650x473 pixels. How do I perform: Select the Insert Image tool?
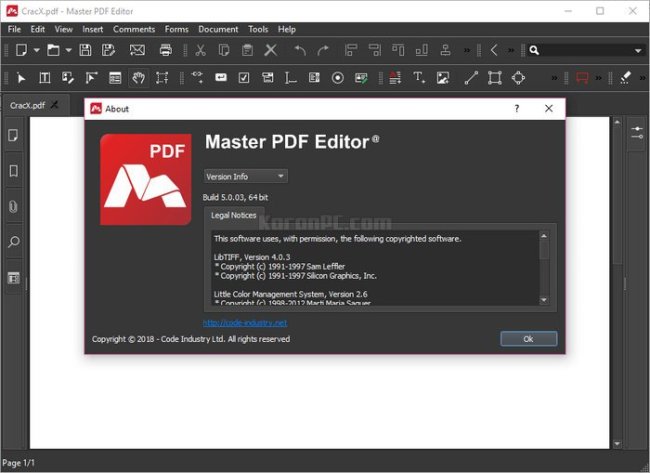click(x=443, y=78)
